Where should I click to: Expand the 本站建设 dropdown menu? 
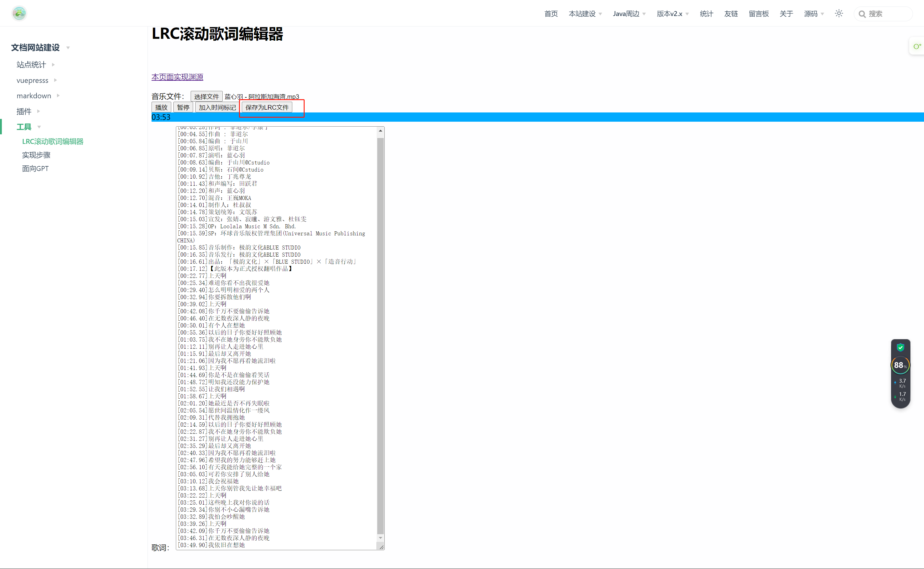pos(585,14)
